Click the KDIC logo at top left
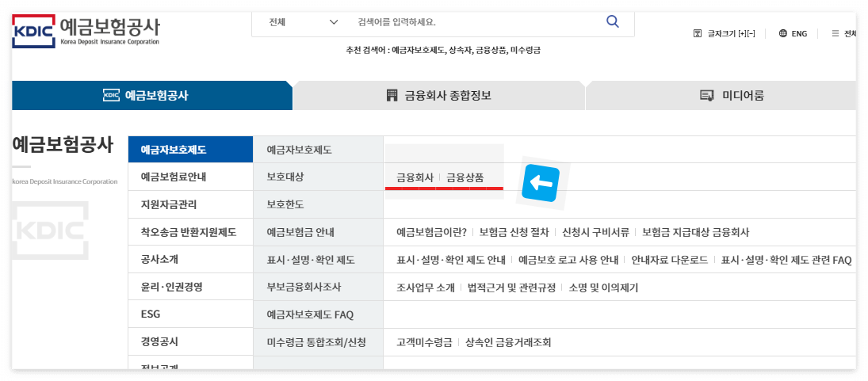This screenshot has height=381, width=868. 34,32
